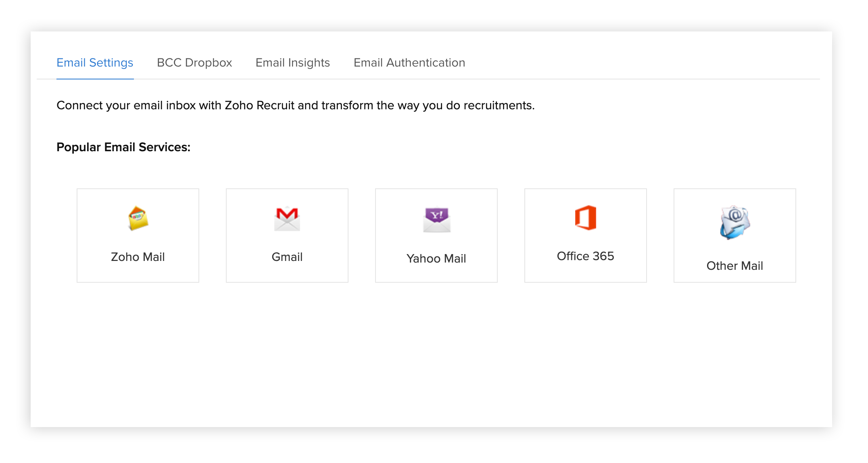Click the Other Mail label text
This screenshot has width=868, height=463.
[734, 265]
